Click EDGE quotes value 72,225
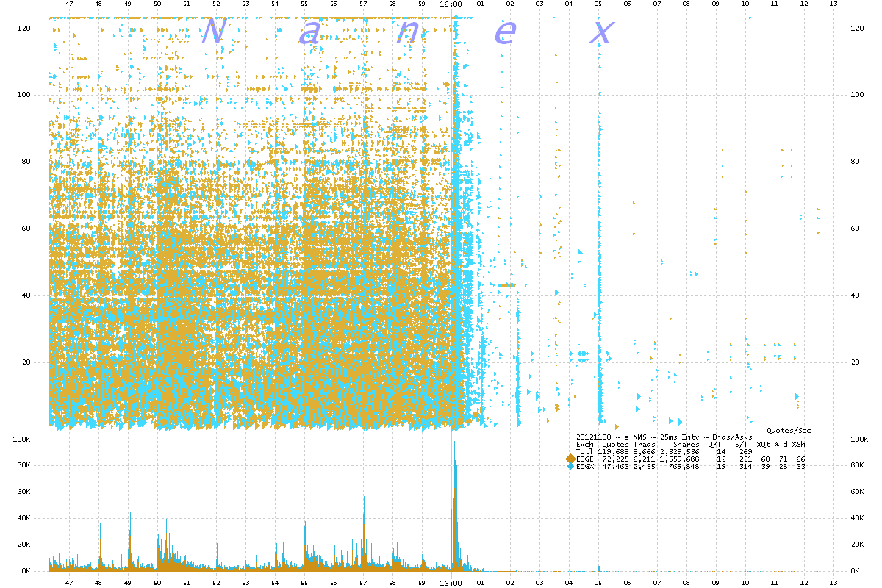The image size is (882, 588). coord(615,459)
